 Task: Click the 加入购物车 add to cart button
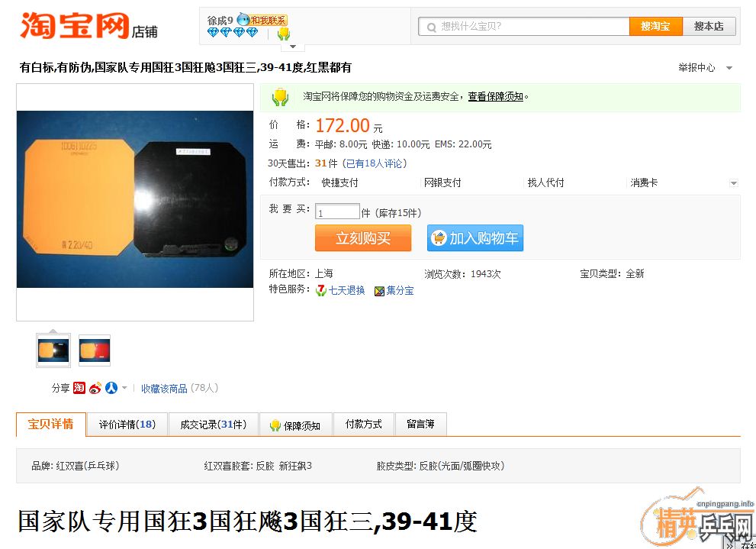coord(475,238)
